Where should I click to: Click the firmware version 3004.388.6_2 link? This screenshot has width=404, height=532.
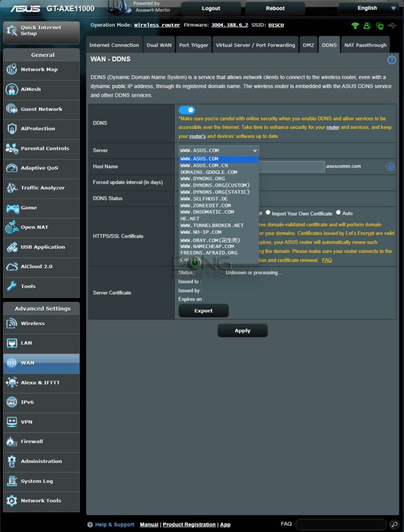(229, 25)
